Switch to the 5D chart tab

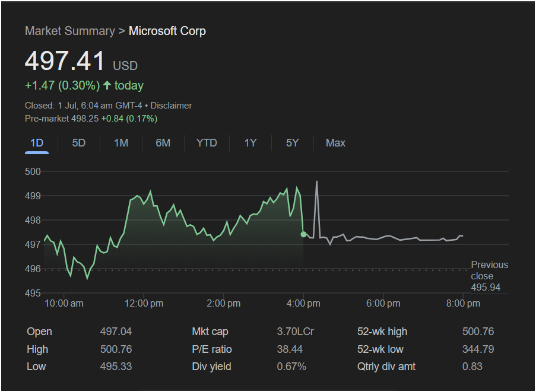78,143
